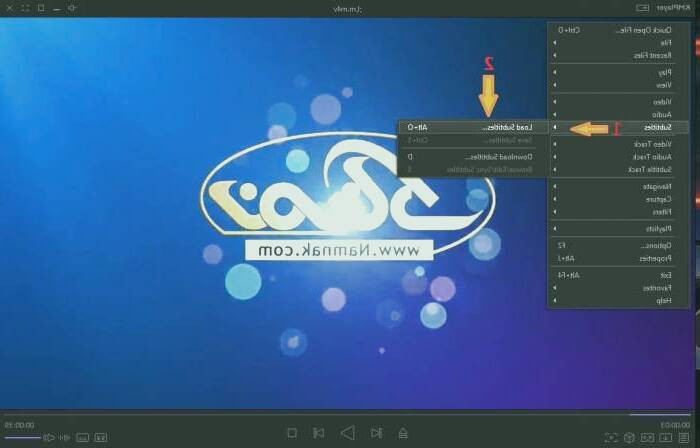Image resolution: width=700 pixels, height=448 pixels.
Task: Mute audio via speaker icon beside volume bar
Action: [49, 438]
